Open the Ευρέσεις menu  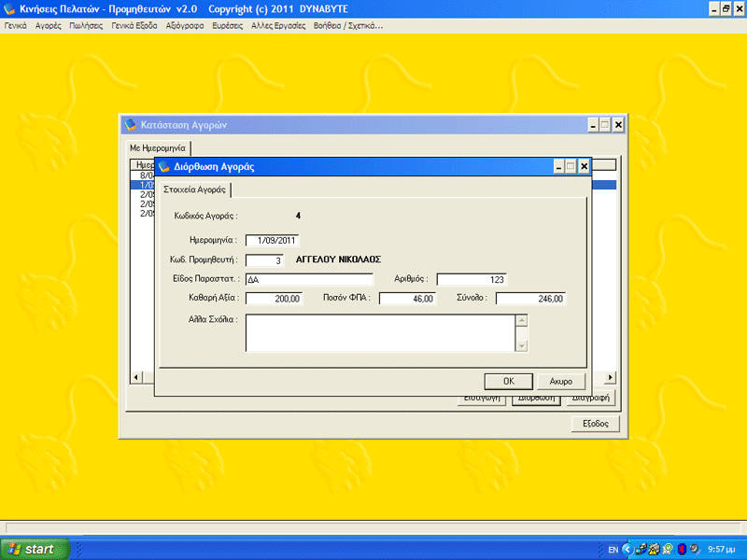click(x=227, y=26)
